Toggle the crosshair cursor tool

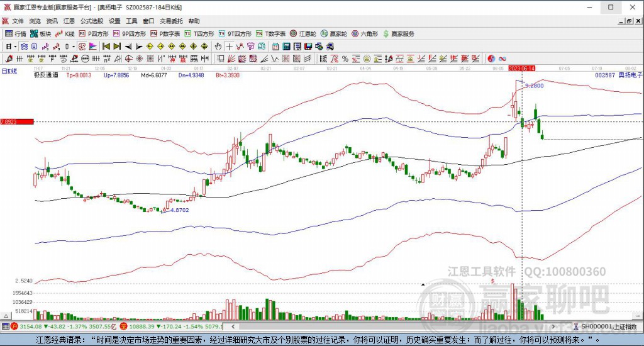click(x=229, y=47)
